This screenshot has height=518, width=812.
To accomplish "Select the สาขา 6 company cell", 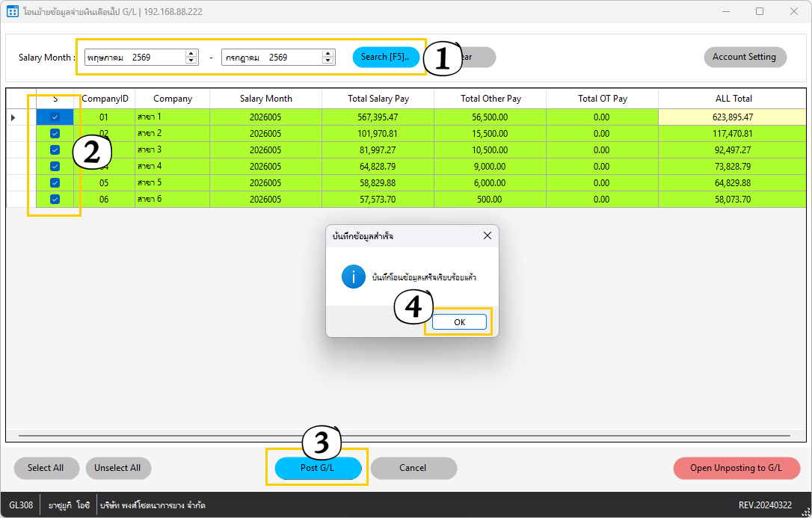I will pyautogui.click(x=173, y=200).
